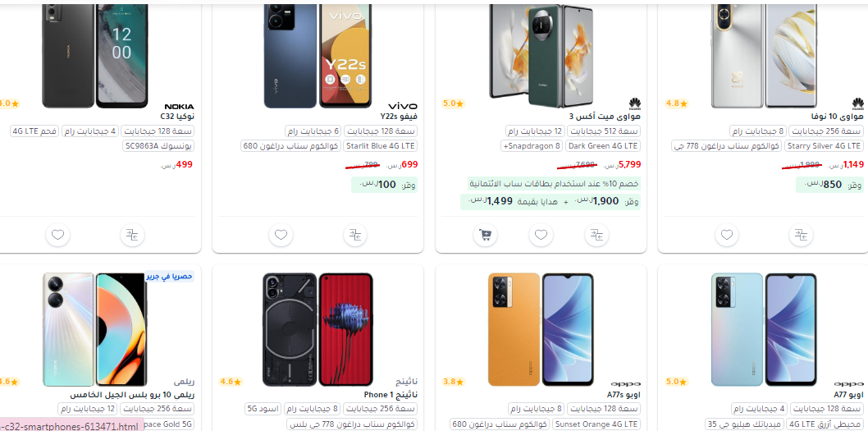Click the Dark Green 4G LTE tag
868x431 pixels.
[x=603, y=145]
